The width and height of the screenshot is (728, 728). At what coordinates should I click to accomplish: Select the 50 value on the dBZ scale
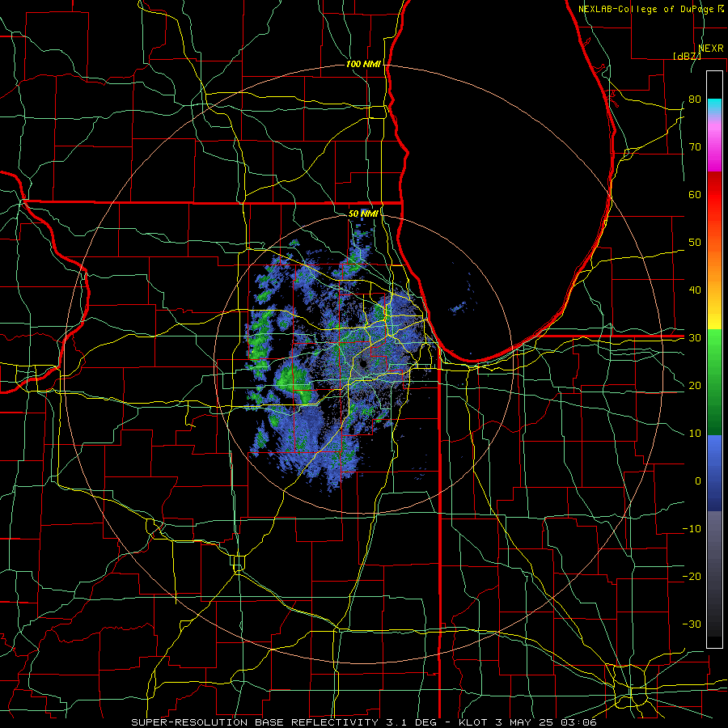pos(695,243)
